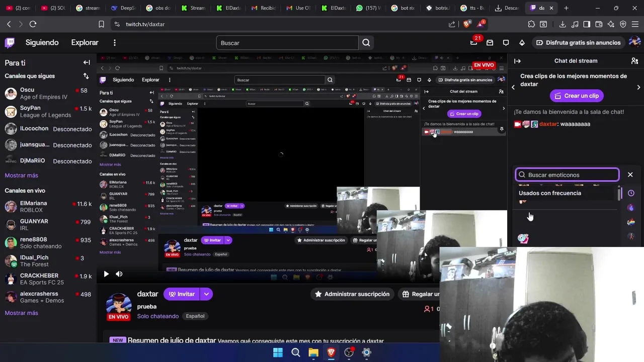Focus the Buscar emoticonos field

(x=567, y=174)
